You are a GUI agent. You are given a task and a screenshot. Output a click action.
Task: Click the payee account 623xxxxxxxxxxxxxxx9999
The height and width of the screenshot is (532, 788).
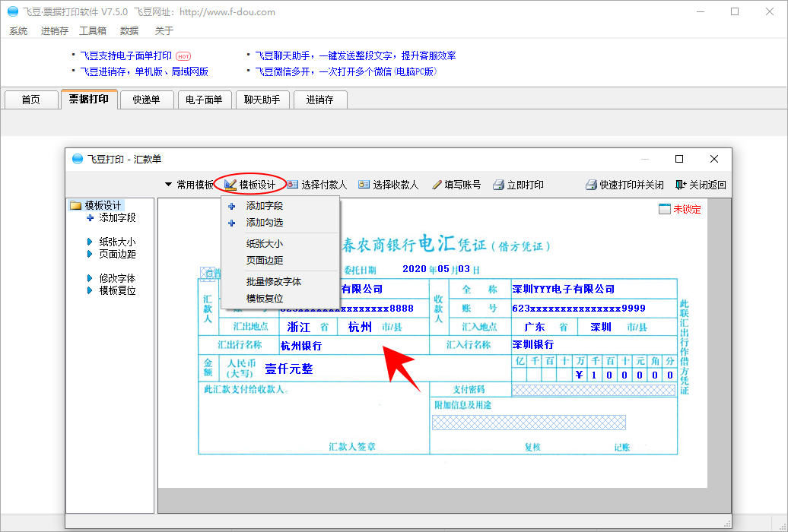[579, 309]
